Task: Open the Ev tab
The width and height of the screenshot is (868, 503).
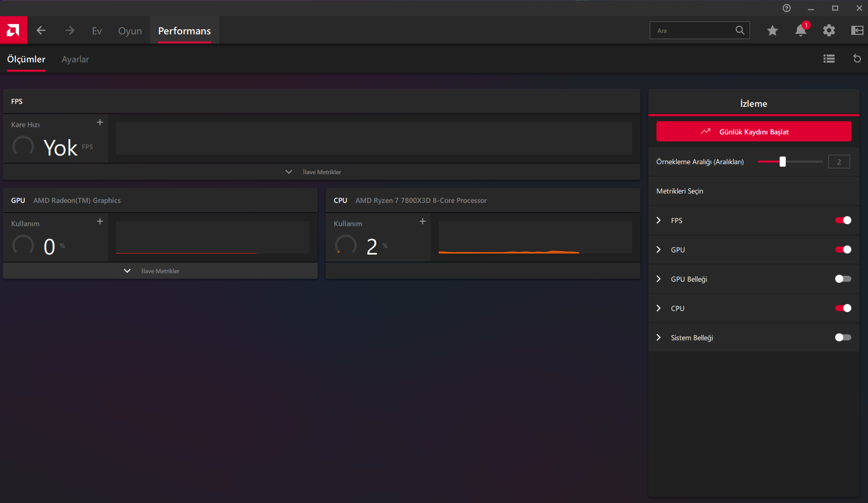Action: pyautogui.click(x=97, y=31)
